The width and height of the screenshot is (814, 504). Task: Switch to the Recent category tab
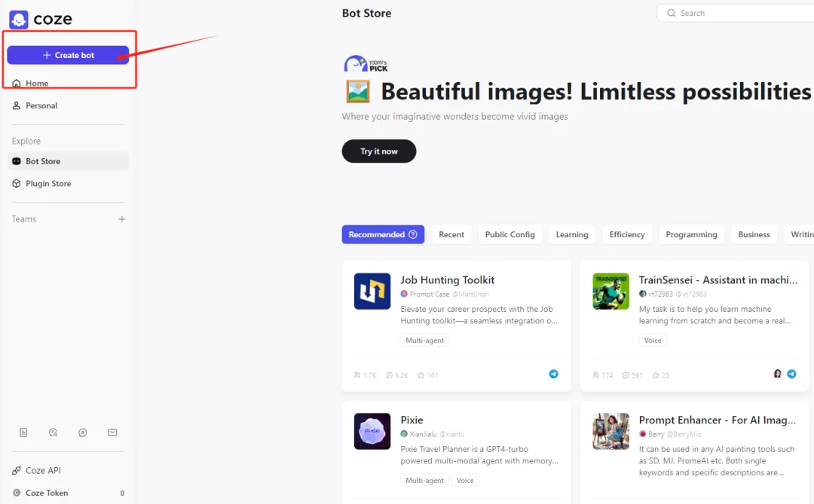[451, 234]
